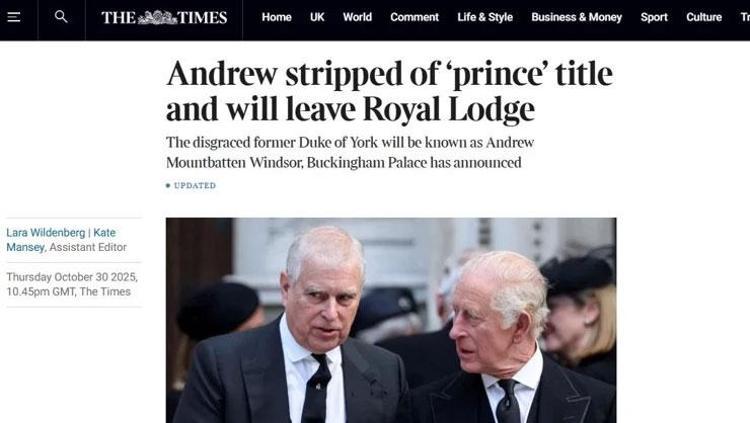Open the article lead photo
The width and height of the screenshot is (750, 423).
click(x=391, y=320)
